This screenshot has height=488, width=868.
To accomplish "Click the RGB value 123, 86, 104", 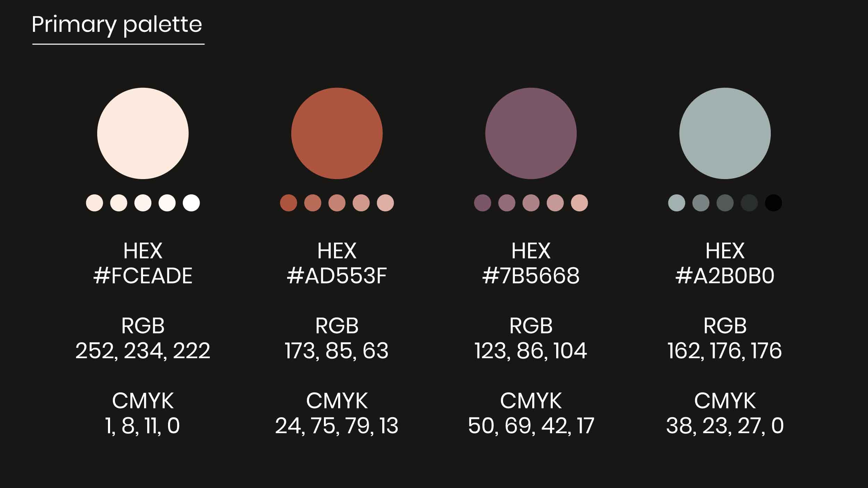I will [531, 351].
